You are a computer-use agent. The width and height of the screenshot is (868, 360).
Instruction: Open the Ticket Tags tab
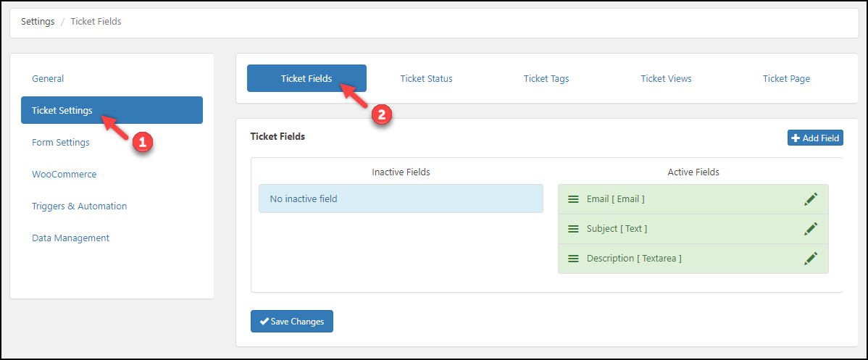pos(546,79)
